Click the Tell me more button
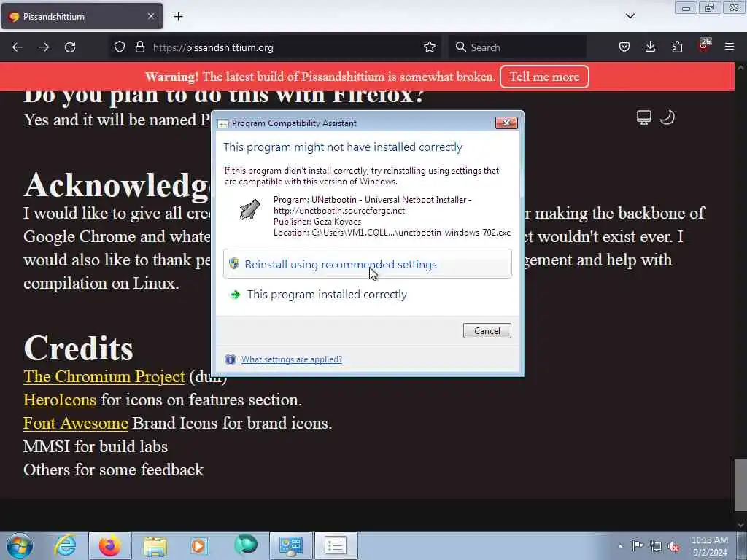This screenshot has height=560, width=747. 544,77
